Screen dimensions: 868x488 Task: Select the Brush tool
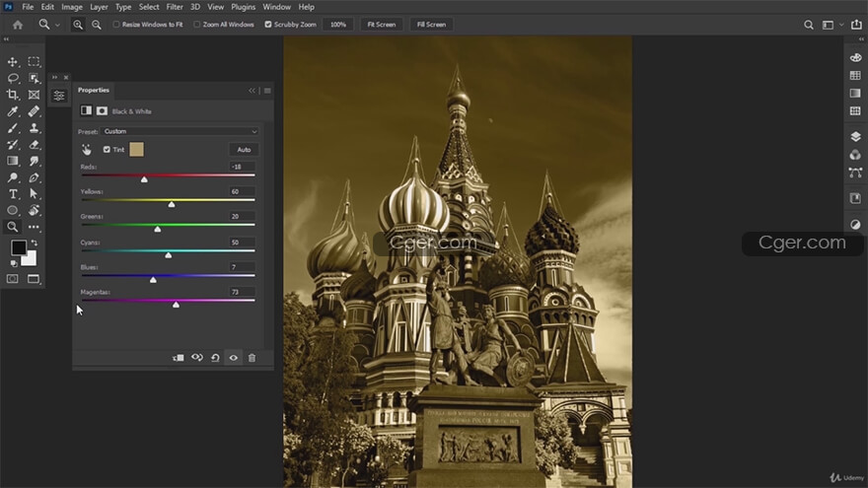[x=13, y=128]
